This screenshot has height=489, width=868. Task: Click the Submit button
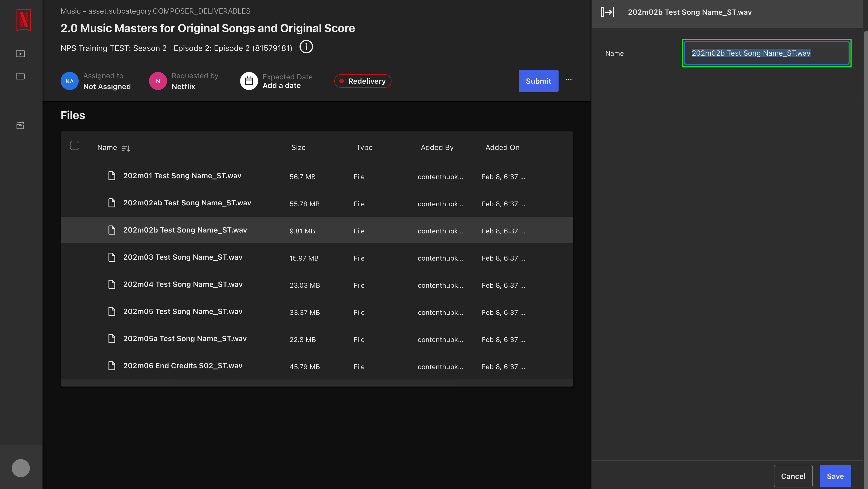538,81
